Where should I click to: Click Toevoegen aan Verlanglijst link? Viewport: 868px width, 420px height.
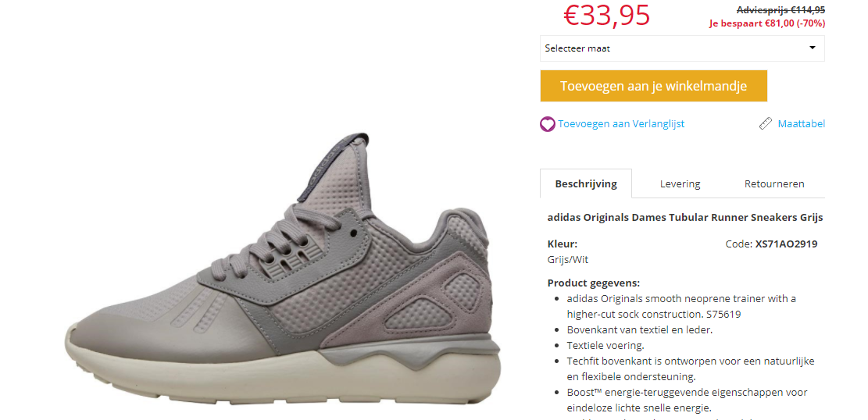point(621,124)
